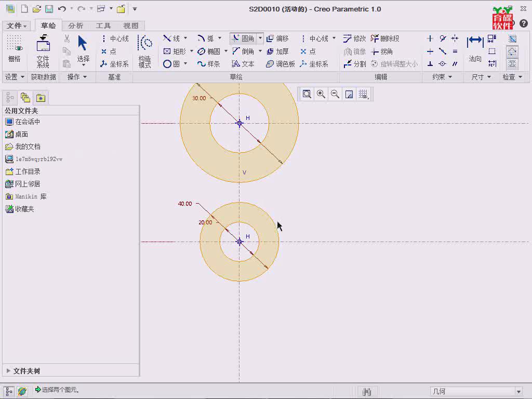Open the 桌面 desktop folder

(x=17, y=134)
